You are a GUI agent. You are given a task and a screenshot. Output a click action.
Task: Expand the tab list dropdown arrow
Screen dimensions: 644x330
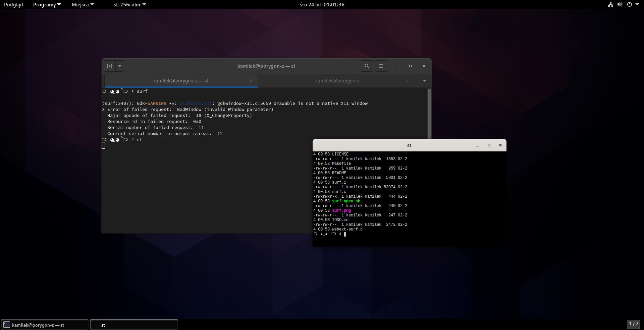pos(425,81)
